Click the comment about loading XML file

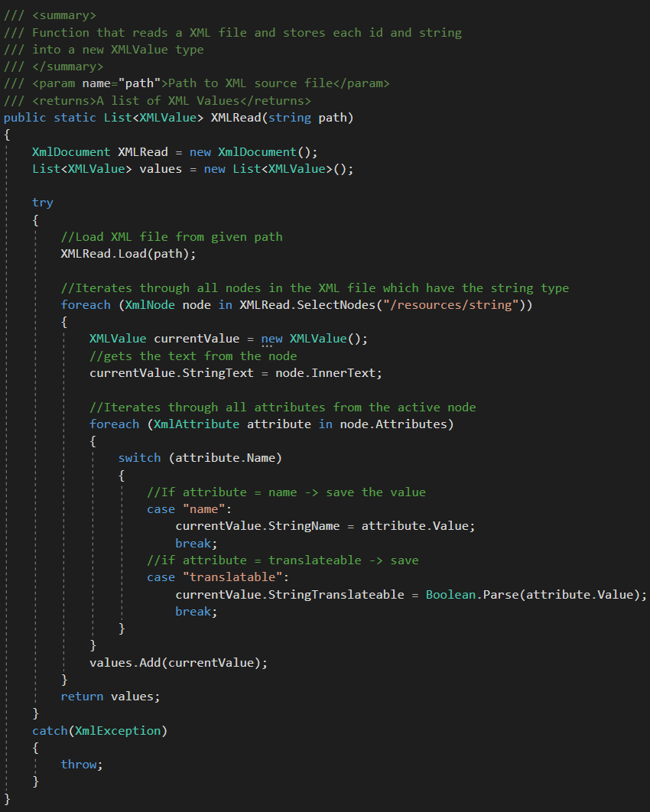(171, 237)
